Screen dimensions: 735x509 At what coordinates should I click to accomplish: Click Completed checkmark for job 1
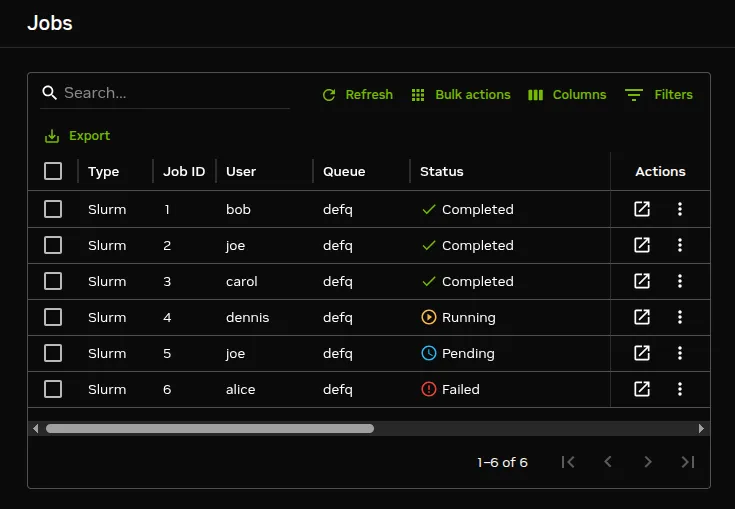point(428,210)
